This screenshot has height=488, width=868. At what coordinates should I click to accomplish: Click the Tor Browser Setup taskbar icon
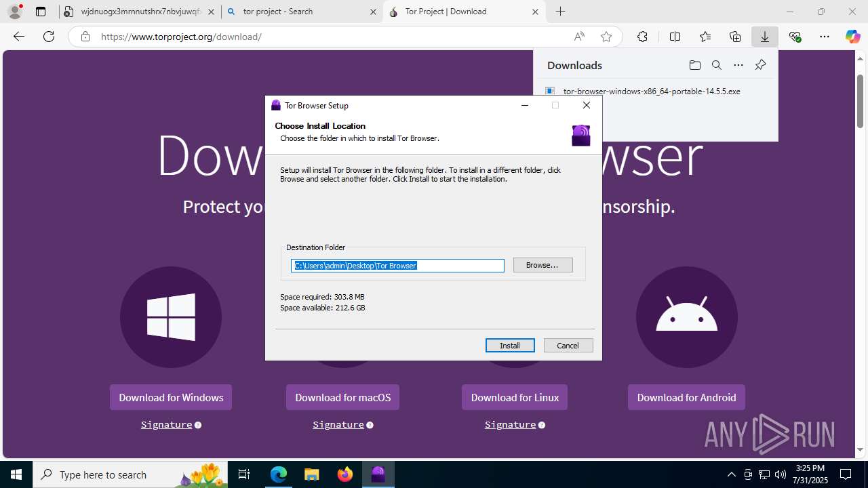[x=378, y=474]
